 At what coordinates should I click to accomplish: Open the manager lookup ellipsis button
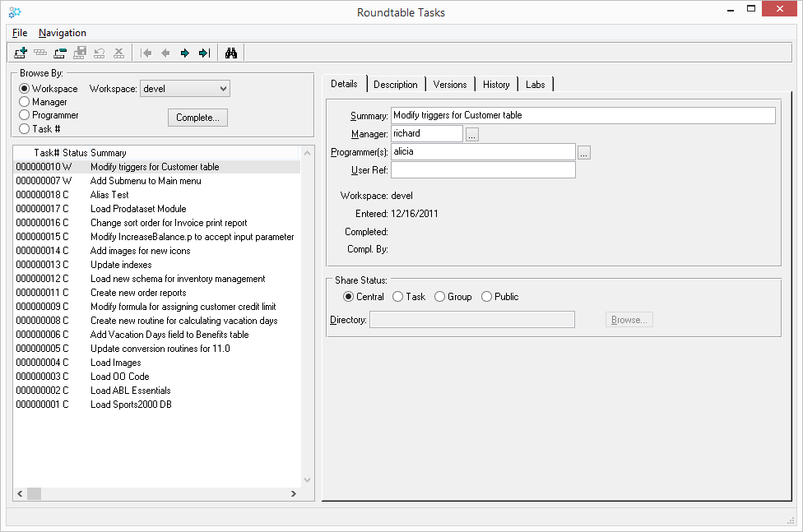[x=471, y=135]
